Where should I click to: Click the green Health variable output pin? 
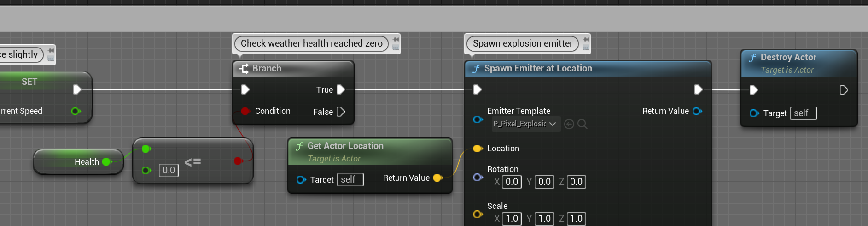pos(107,161)
